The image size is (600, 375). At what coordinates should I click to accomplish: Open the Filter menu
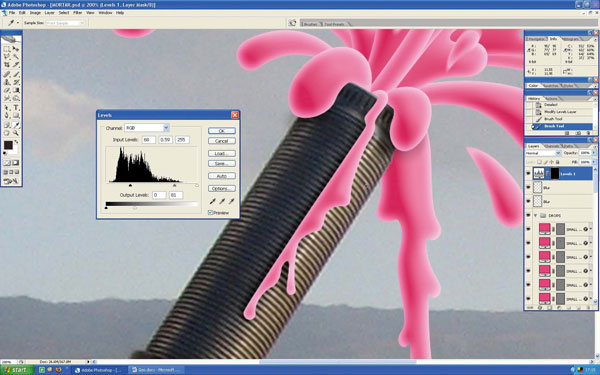78,13
